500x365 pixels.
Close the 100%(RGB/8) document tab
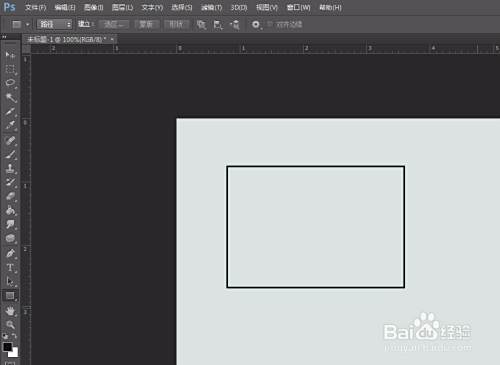(112, 39)
